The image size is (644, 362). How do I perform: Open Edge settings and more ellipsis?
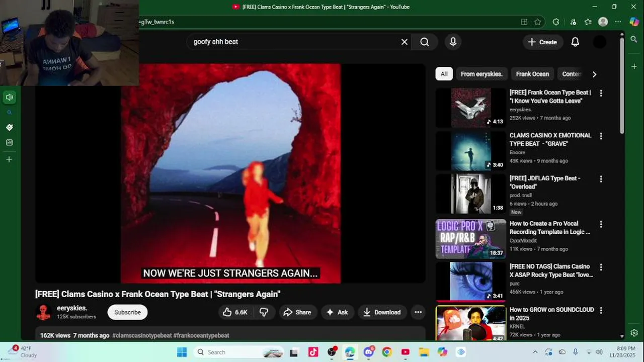click(x=618, y=22)
